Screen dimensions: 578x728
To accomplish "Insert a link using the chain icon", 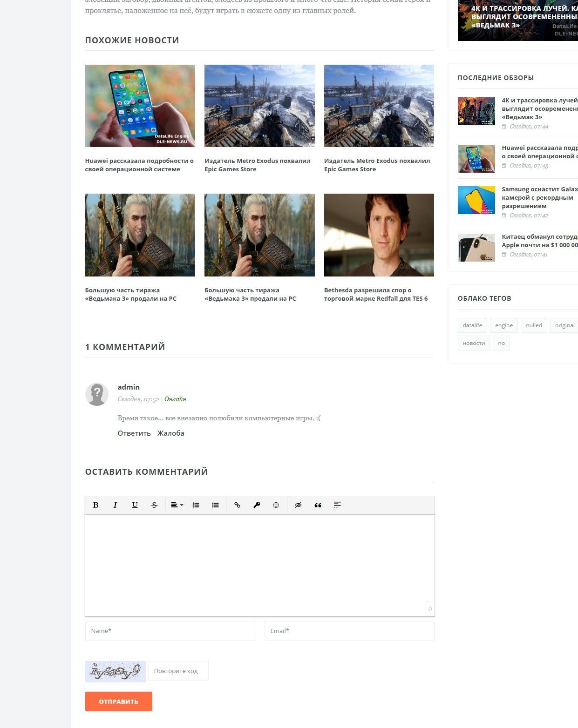I will 237,505.
